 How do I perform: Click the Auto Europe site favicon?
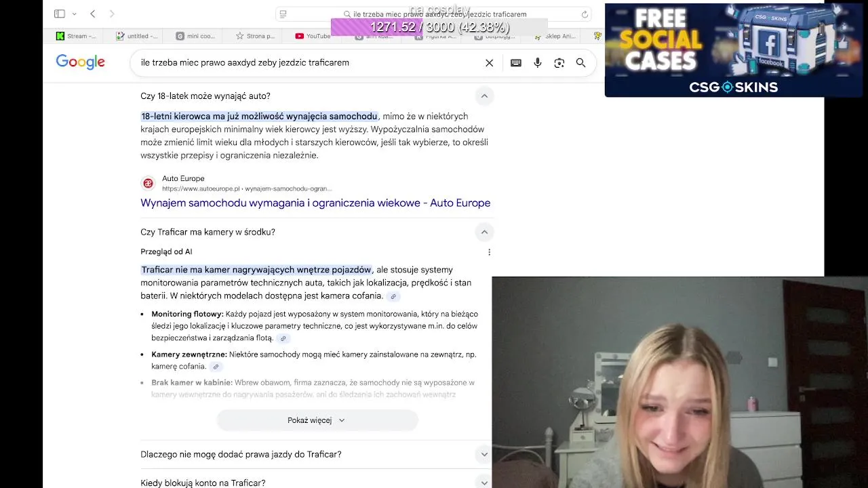pyautogui.click(x=148, y=184)
